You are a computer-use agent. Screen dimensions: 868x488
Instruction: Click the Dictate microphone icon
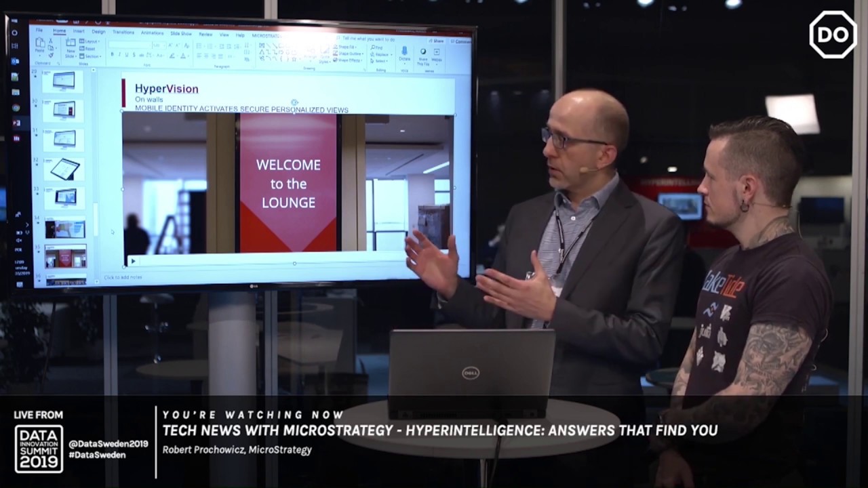[x=405, y=52]
